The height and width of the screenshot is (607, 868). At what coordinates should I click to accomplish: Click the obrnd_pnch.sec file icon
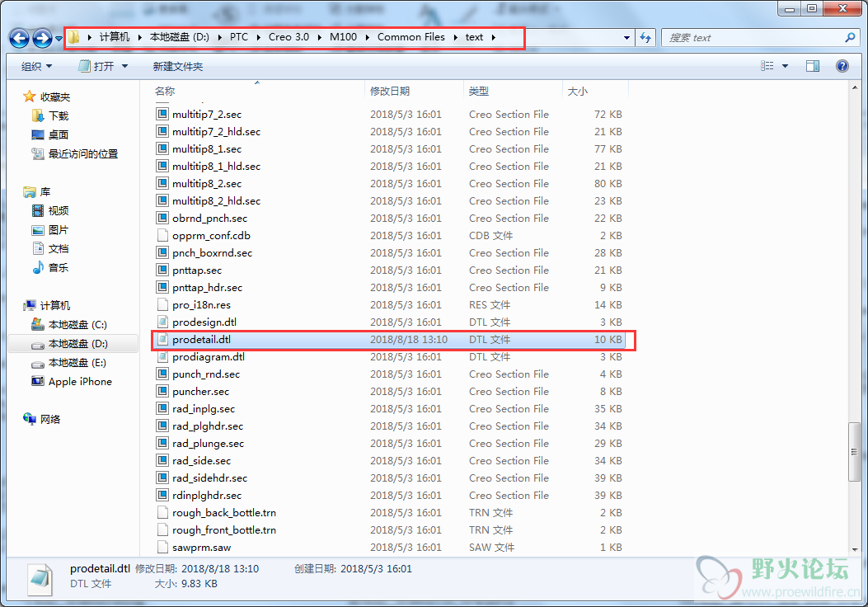(162, 219)
